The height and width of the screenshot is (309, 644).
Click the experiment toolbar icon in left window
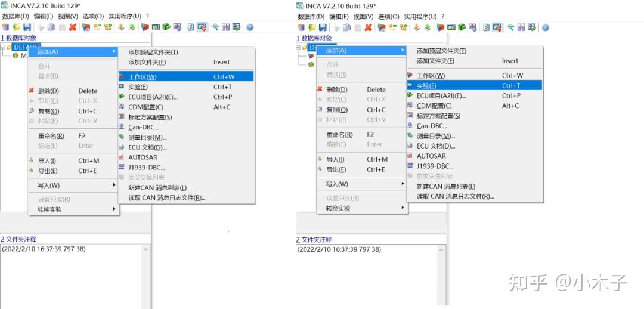(x=156, y=27)
